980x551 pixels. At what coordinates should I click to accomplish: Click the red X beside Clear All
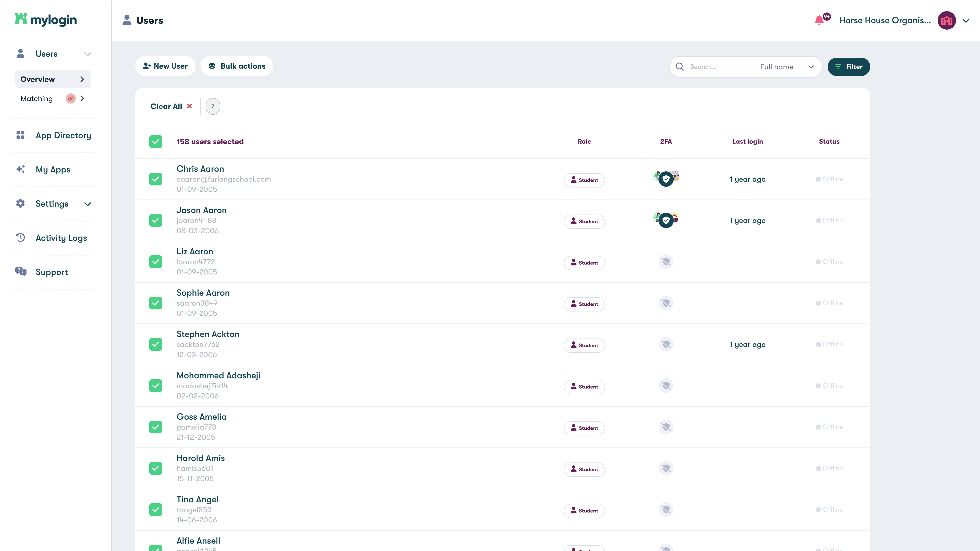[189, 106]
